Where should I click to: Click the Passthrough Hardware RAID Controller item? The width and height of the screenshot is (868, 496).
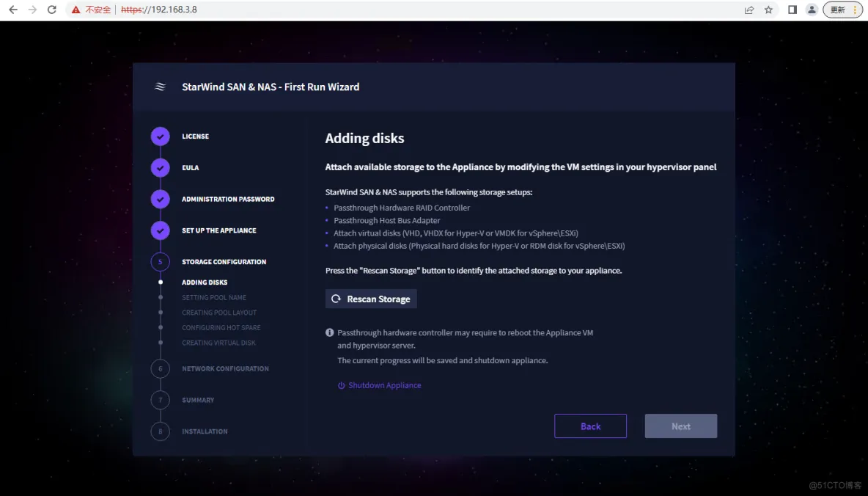coord(402,208)
